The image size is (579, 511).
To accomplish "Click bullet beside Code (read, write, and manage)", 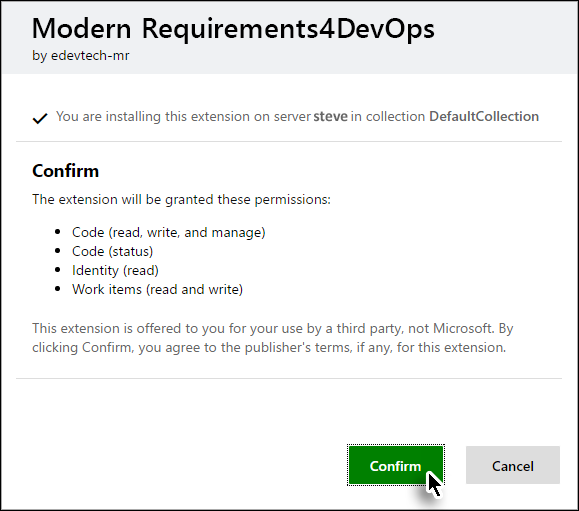I will tap(58, 232).
